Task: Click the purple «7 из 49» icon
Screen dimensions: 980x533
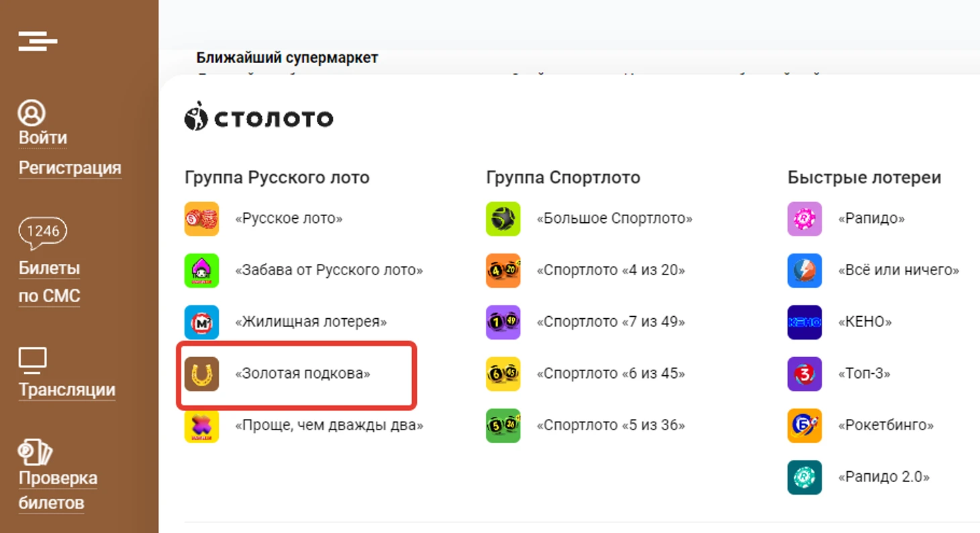Action: coord(503,322)
